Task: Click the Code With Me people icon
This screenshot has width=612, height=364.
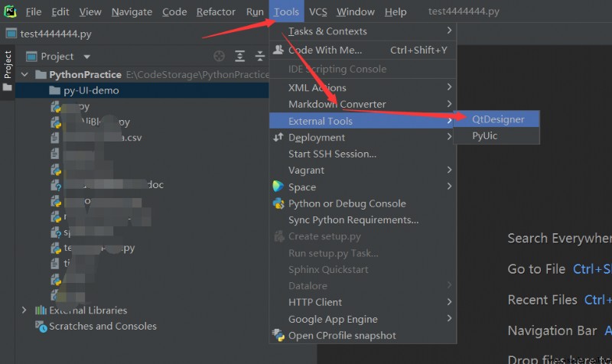Action: [x=278, y=50]
